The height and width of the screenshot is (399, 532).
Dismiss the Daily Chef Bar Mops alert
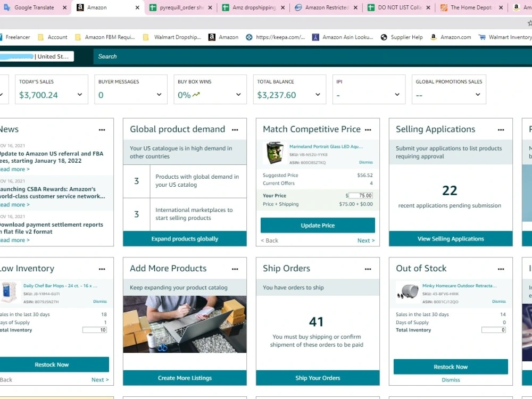[x=100, y=302]
